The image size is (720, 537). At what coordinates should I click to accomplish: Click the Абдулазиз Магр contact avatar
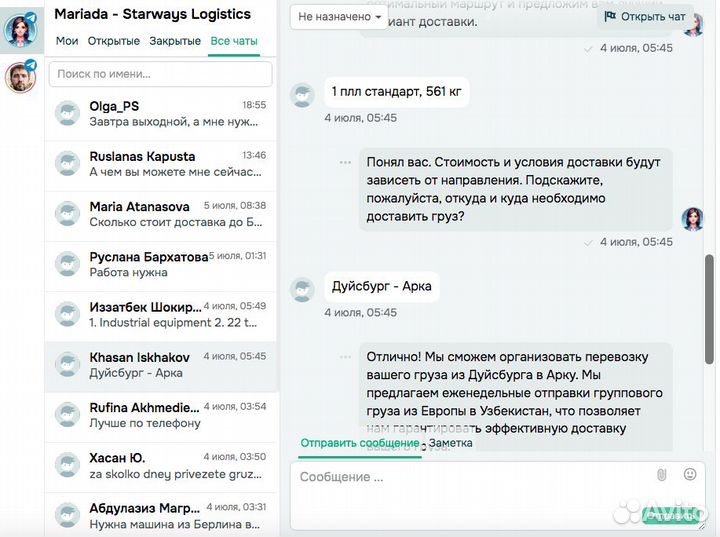tap(68, 515)
